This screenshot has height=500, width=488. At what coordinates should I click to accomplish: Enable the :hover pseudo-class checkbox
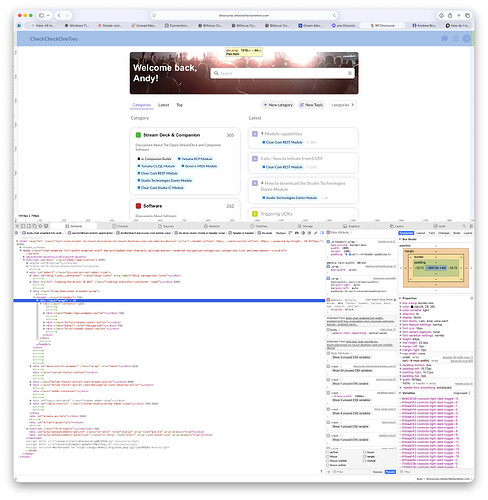pyautogui.click(x=365, y=452)
